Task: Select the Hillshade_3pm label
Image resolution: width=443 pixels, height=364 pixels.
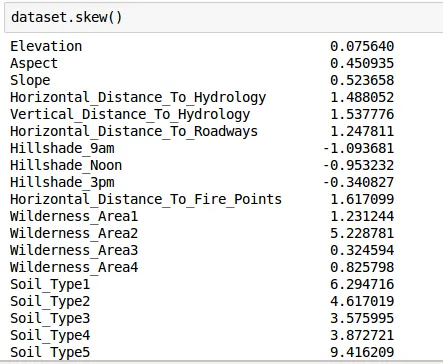Action: (x=62, y=182)
